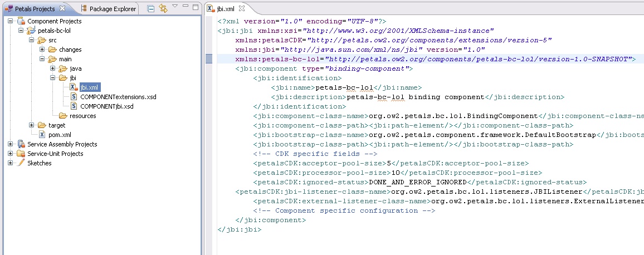Screen dimensions: 644x255
Task: Toggle Link with Editor arrows icon
Action: 163,8
